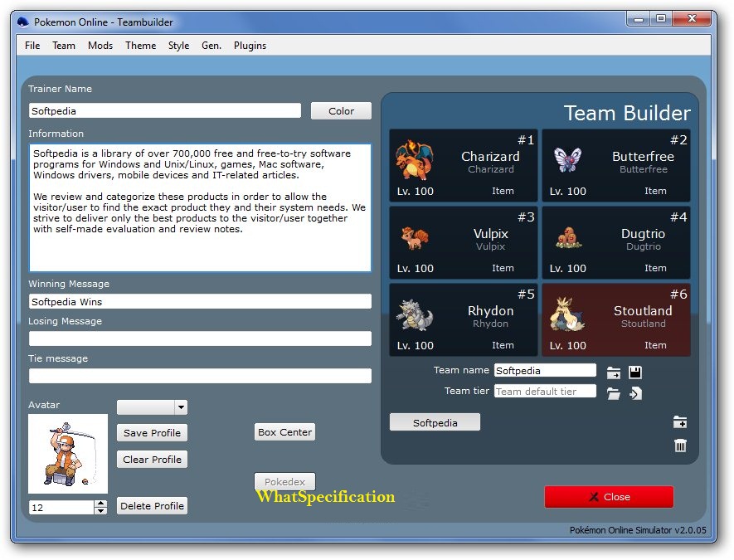Image resolution: width=734 pixels, height=560 pixels.
Task: Delete the profile using Delete Profile
Action: click(x=152, y=505)
